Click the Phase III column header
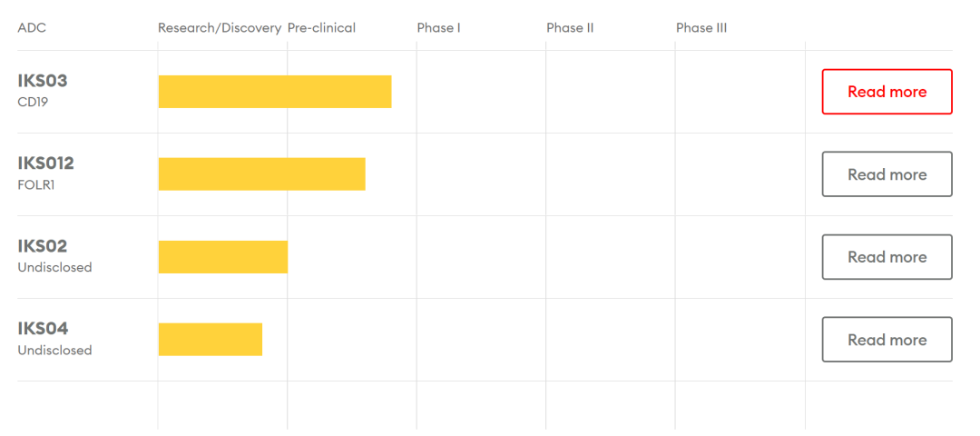The width and height of the screenshot is (980, 436). point(701,28)
